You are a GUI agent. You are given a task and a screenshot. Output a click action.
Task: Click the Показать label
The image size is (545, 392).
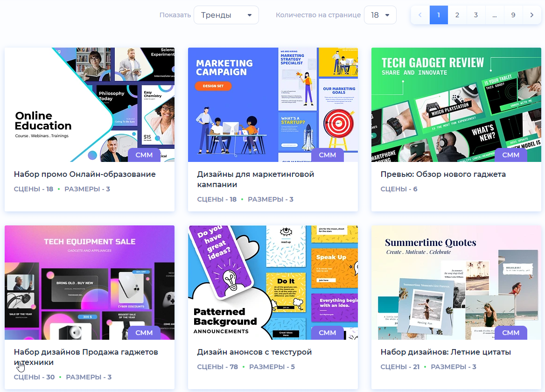click(175, 15)
